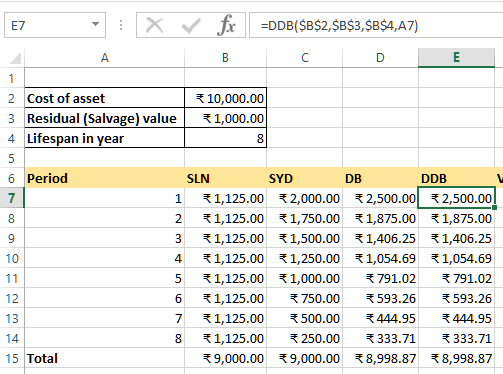Click the Select All corner triangle
The width and height of the screenshot is (503, 374).
coord(15,58)
